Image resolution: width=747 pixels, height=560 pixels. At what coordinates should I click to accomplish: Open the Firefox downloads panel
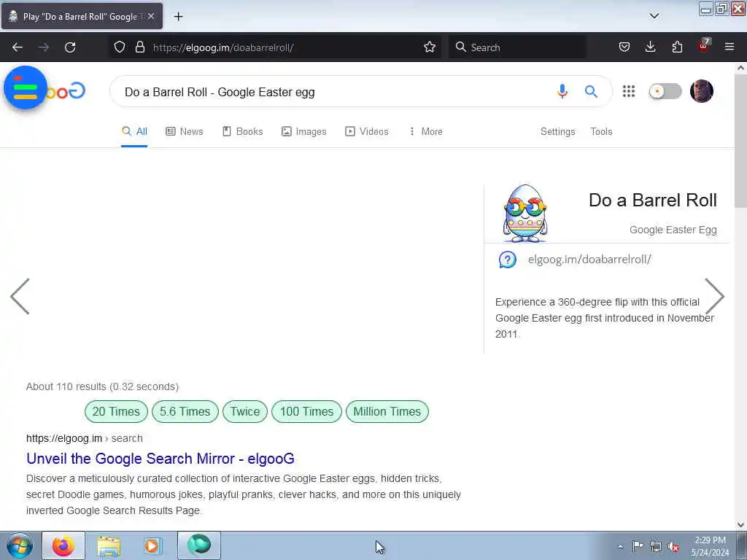pyautogui.click(x=650, y=47)
